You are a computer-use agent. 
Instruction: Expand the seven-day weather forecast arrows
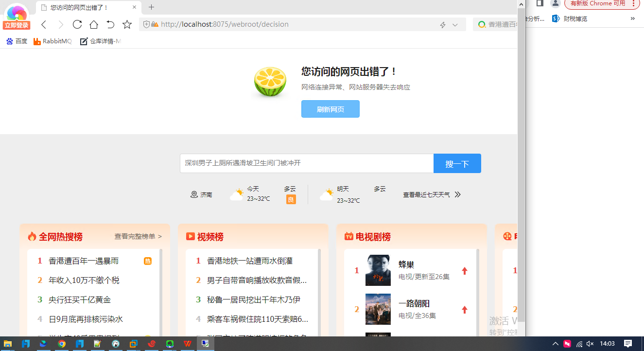tap(457, 194)
